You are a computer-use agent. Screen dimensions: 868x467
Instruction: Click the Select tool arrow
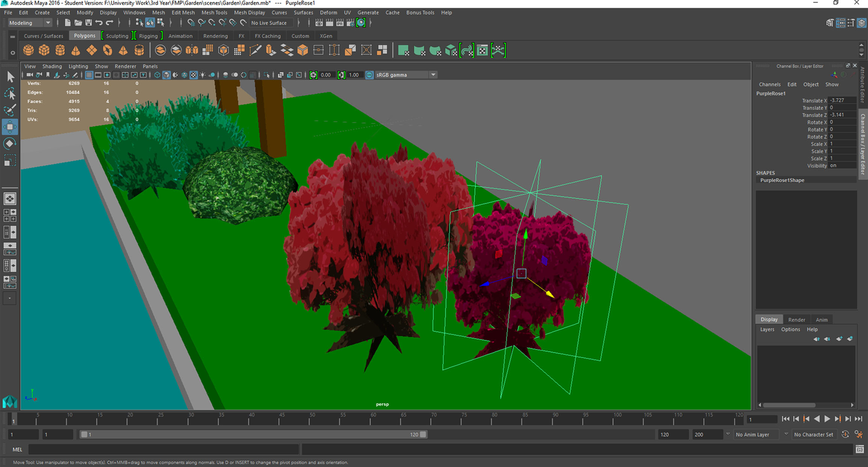10,77
